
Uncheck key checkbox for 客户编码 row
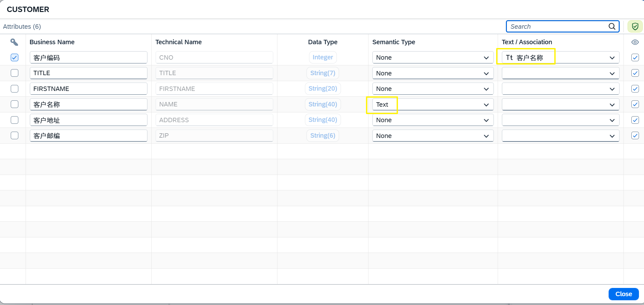point(15,57)
